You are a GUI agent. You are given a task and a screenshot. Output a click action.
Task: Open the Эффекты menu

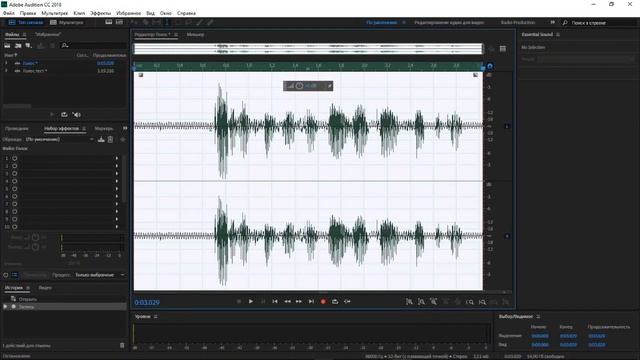pos(100,13)
